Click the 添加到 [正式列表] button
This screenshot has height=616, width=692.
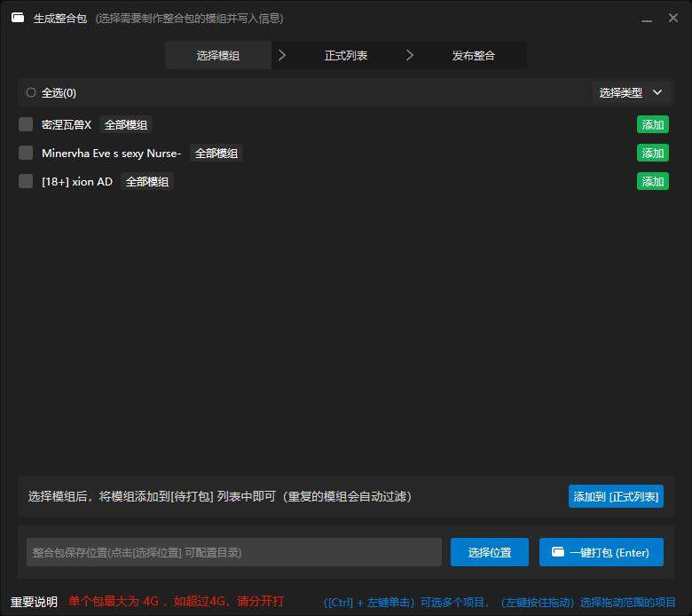[616, 496]
